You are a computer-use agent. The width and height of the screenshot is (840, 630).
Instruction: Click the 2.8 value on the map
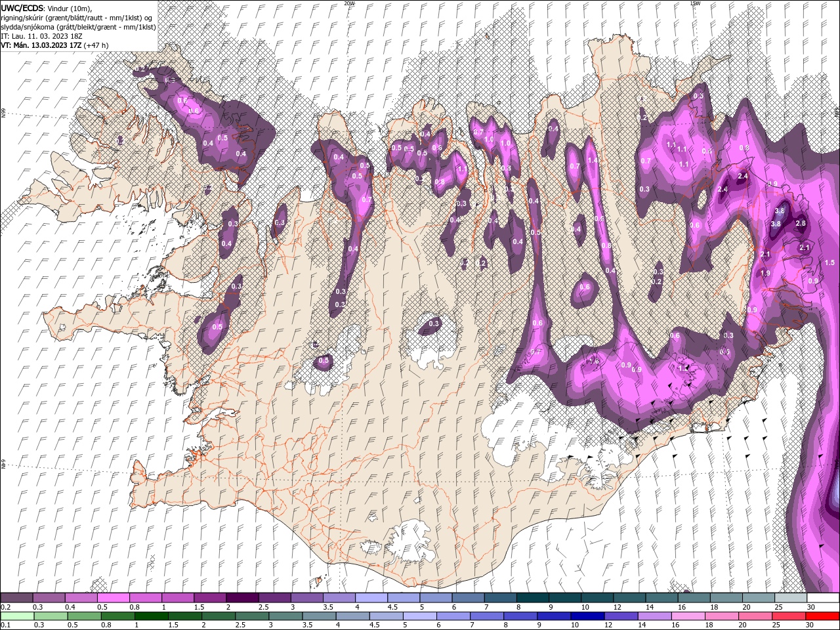point(800,224)
